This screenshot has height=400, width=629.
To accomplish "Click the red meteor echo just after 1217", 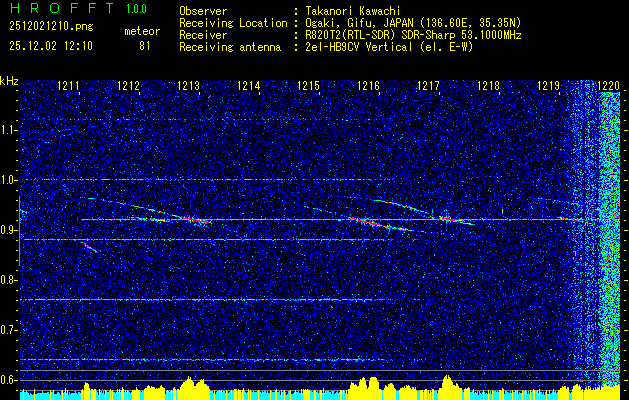I will [x=450, y=219].
